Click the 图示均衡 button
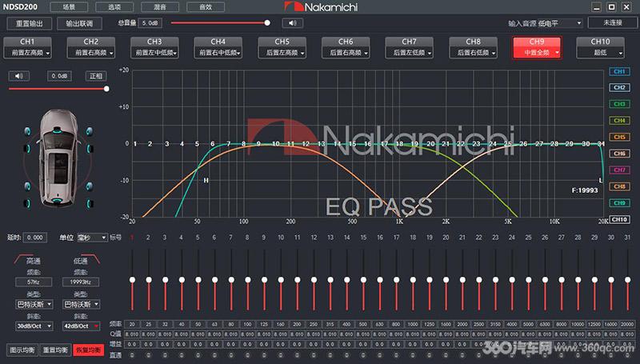 point(22,350)
